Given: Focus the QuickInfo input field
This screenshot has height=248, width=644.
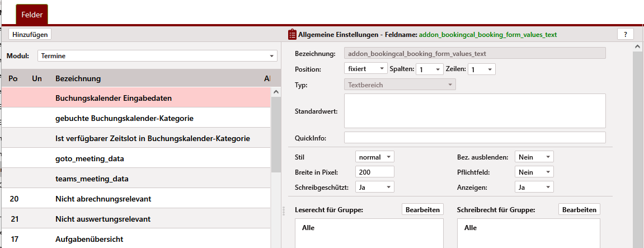Looking at the screenshot, I should (474, 138).
